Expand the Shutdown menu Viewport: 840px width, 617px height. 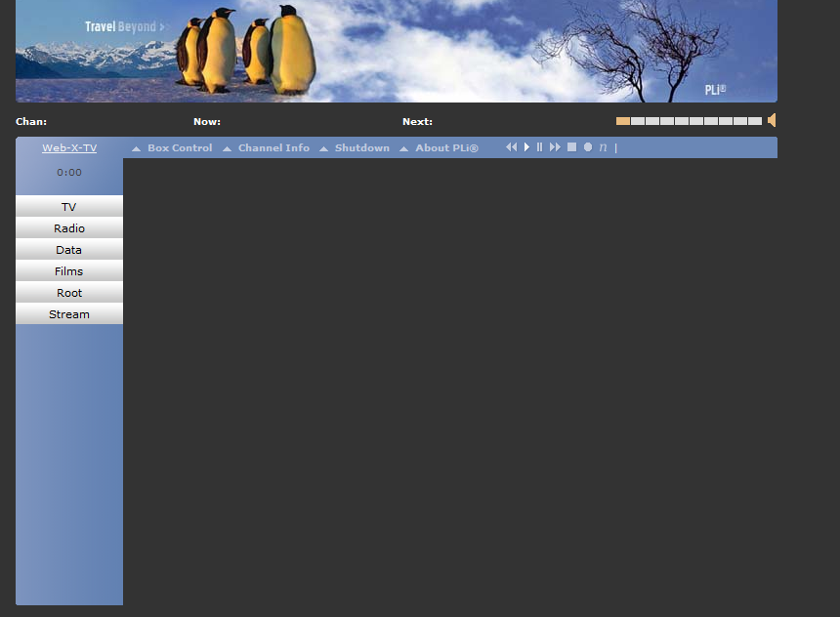[361, 148]
